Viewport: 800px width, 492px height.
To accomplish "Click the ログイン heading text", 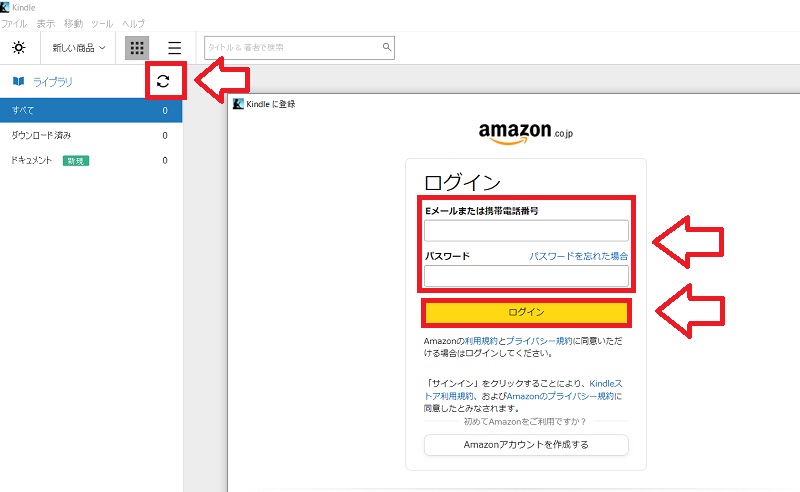I will pos(462,182).
